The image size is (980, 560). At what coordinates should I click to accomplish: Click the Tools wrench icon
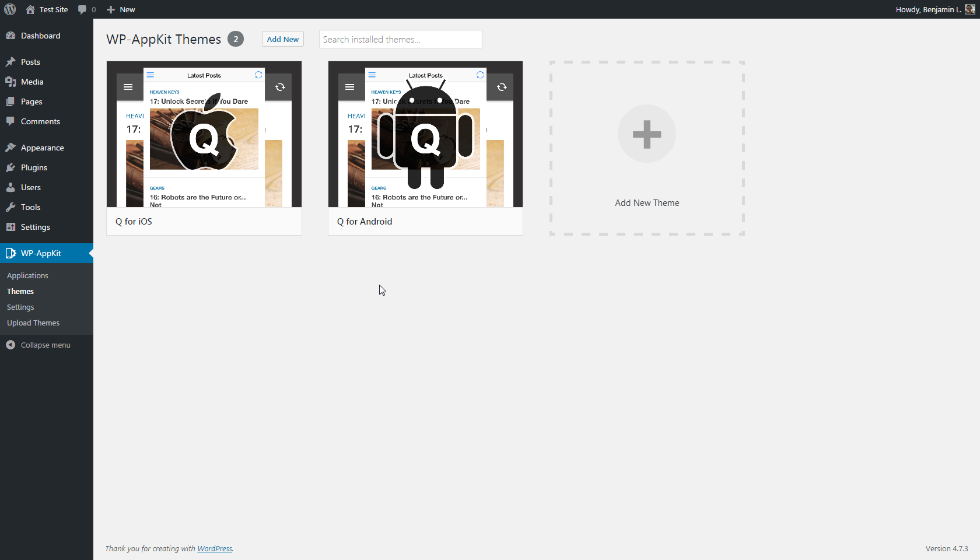click(10, 207)
